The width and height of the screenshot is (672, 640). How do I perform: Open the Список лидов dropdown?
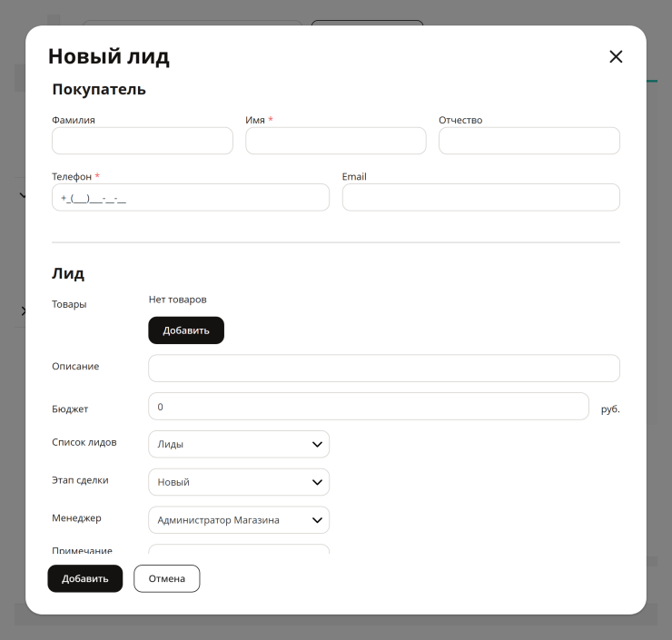pyautogui.click(x=239, y=444)
